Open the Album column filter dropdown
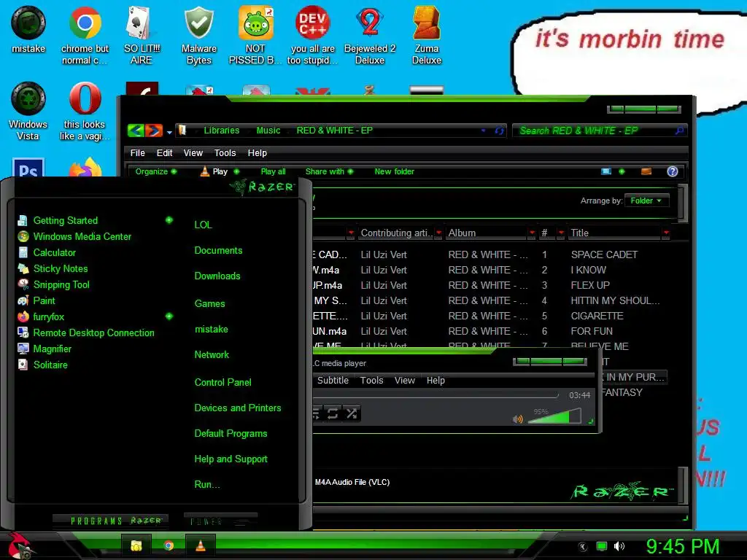This screenshot has height=560, width=747. point(532,233)
